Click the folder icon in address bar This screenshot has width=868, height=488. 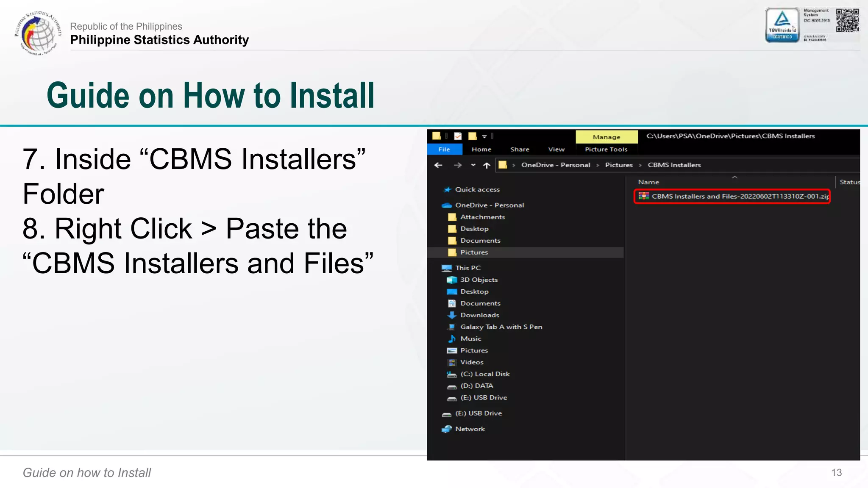click(503, 165)
